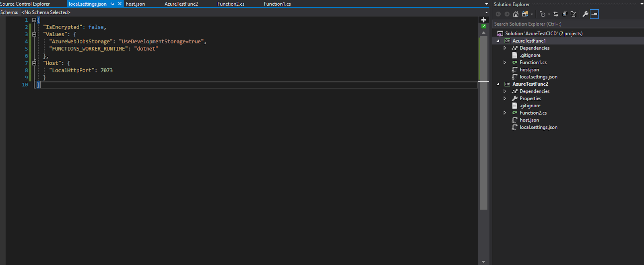Select Solution 'AzureTestCICD' (2 projects) node
Screen dimensions: 644x265
[x=544, y=34]
